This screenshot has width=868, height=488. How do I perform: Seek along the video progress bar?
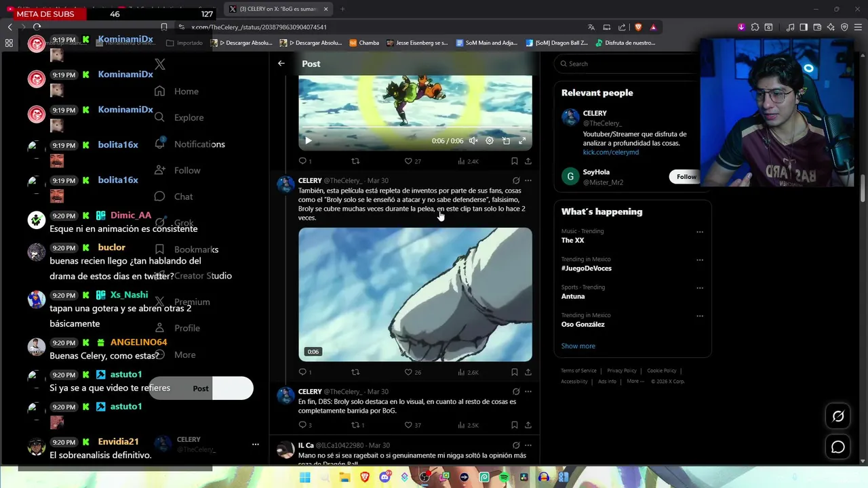415,127
